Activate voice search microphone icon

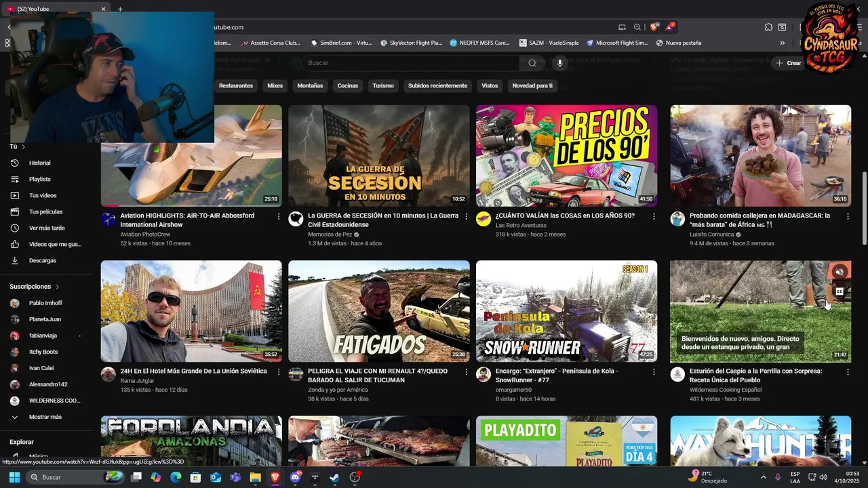[x=560, y=63]
